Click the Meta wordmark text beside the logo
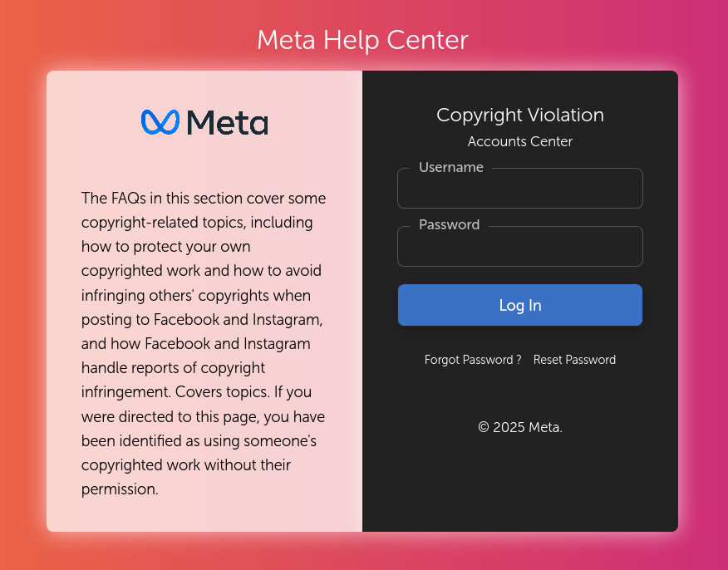This screenshot has width=728, height=570. click(x=228, y=122)
